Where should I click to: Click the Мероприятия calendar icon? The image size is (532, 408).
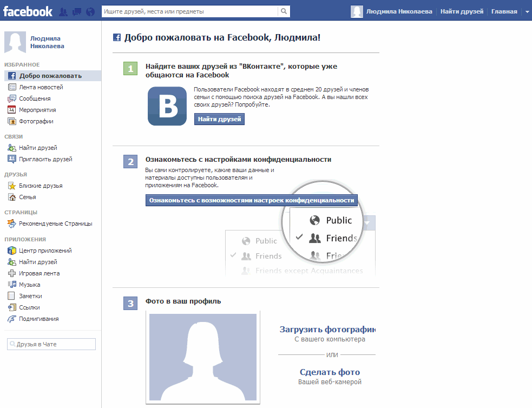click(12, 110)
